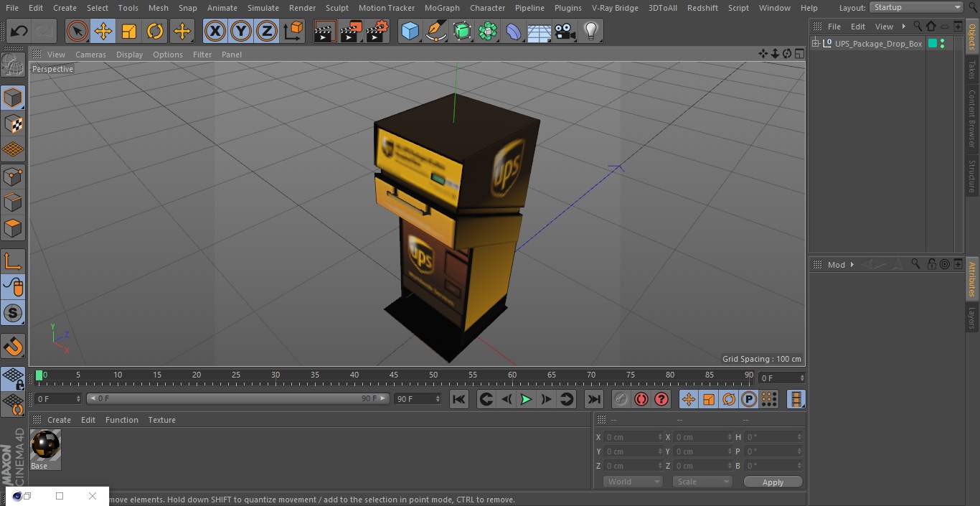Click Record Active Objects button
This screenshot has width=980, height=506.
621,399
